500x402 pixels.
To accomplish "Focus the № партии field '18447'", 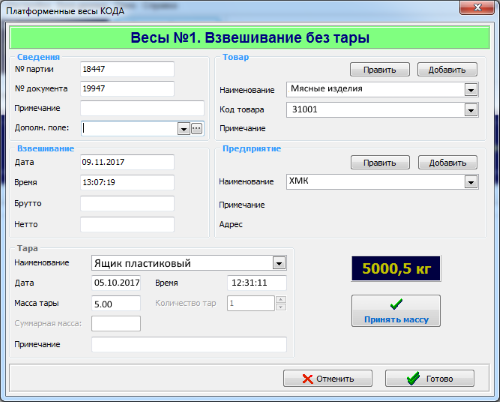I will coord(127,69).
